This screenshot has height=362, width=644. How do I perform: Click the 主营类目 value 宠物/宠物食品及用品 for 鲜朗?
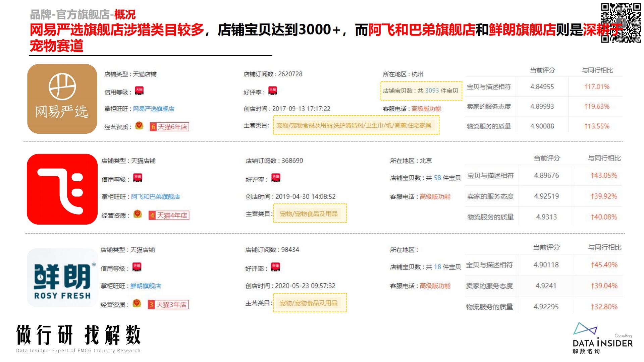tap(308, 303)
